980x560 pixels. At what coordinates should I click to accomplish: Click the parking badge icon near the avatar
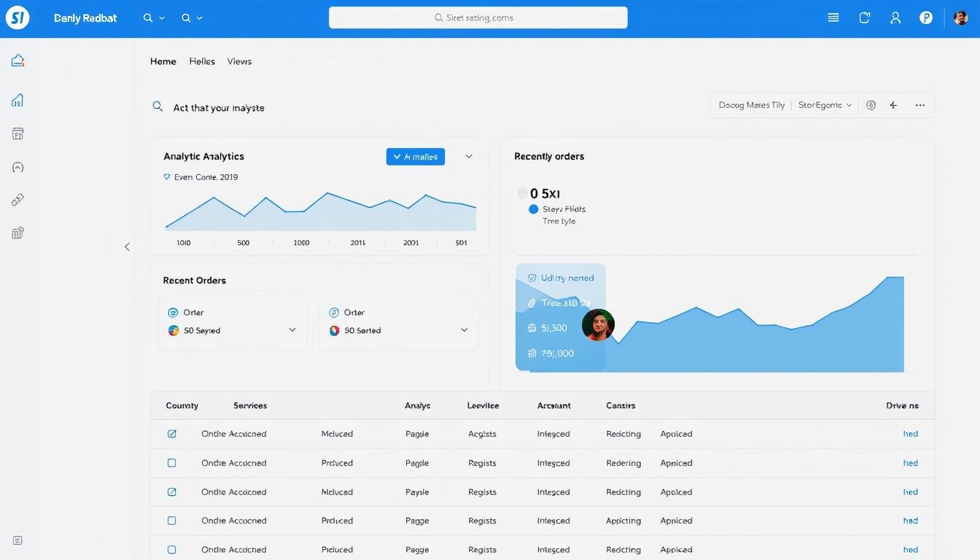click(x=926, y=17)
